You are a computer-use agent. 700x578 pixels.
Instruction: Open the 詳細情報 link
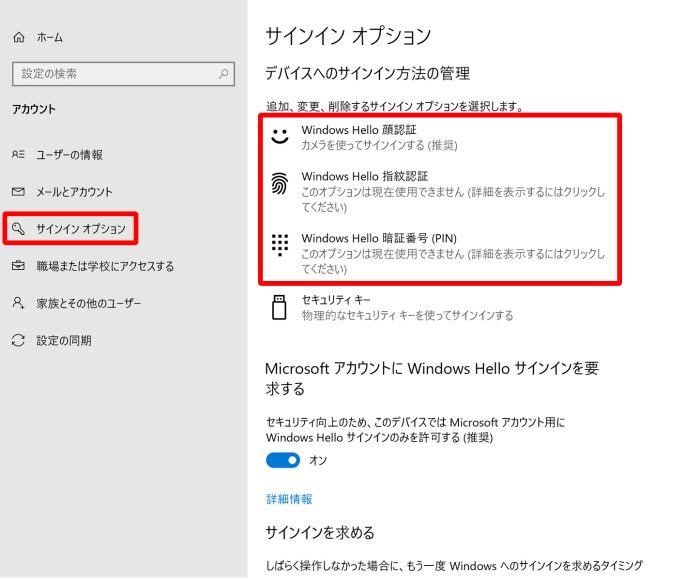[289, 498]
